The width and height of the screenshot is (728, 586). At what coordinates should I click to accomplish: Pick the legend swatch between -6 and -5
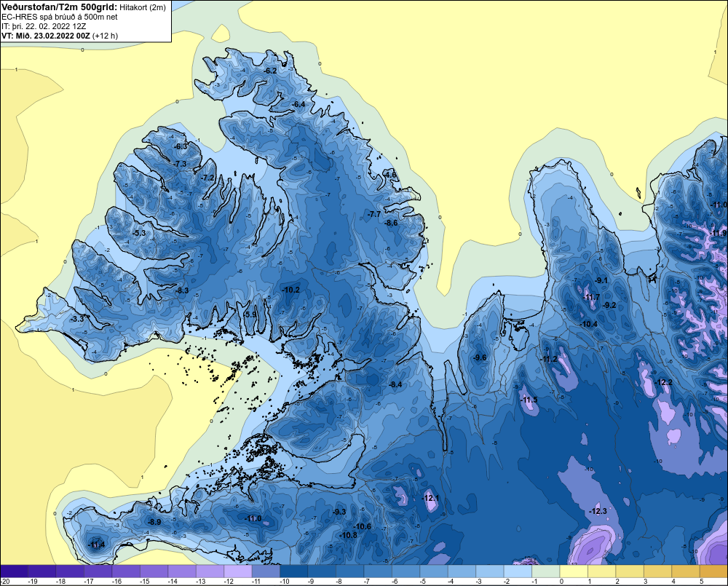tap(405, 571)
